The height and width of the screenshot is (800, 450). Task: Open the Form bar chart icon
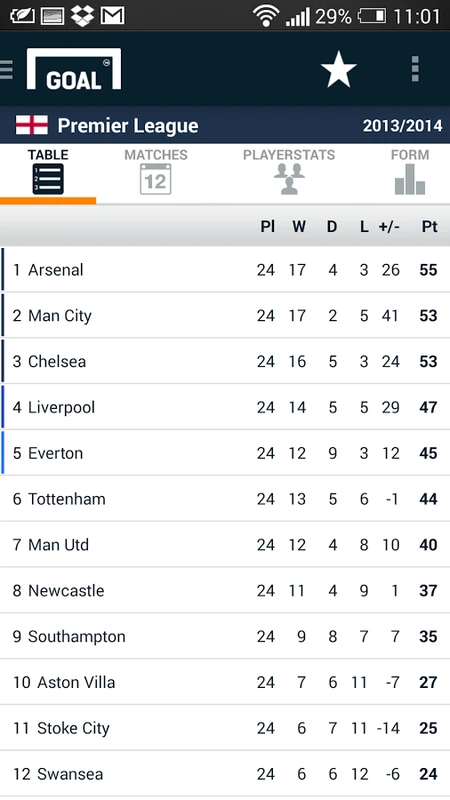(410, 179)
